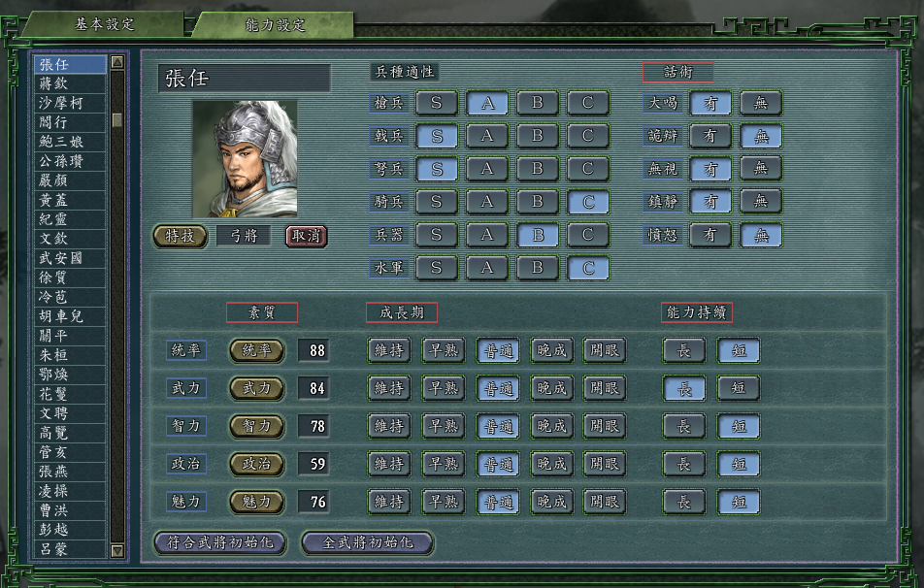Enable 詭辯 by choosing 有
The height and width of the screenshot is (588, 924).
pos(710,136)
